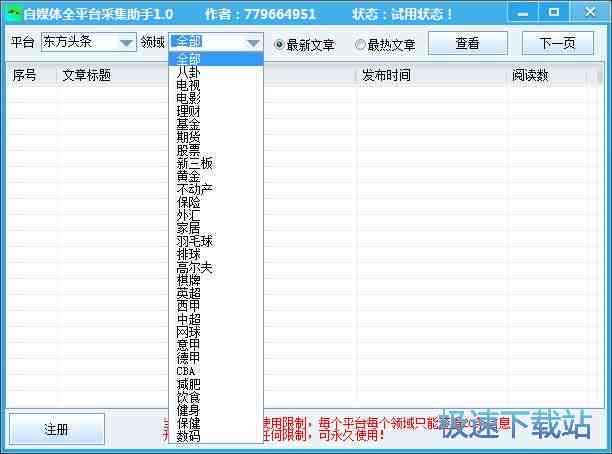Choose 八卦 in the dropdown list

(x=216, y=72)
